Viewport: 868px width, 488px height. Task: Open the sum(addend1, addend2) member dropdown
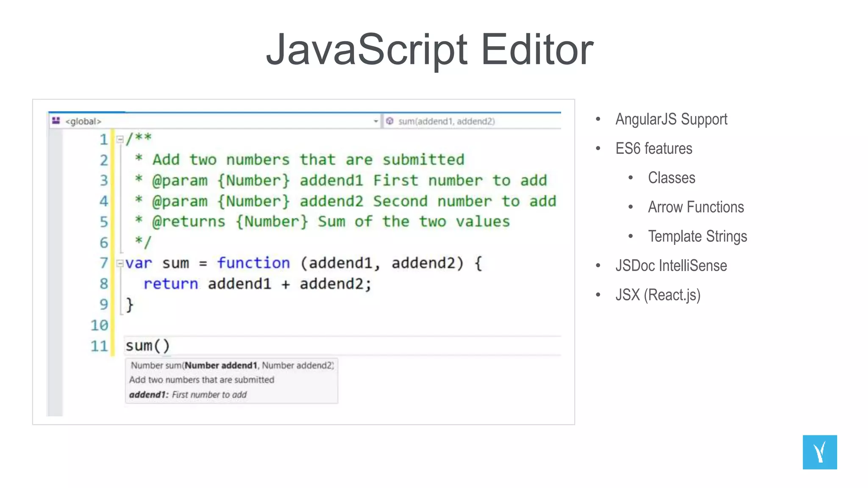[472, 121]
